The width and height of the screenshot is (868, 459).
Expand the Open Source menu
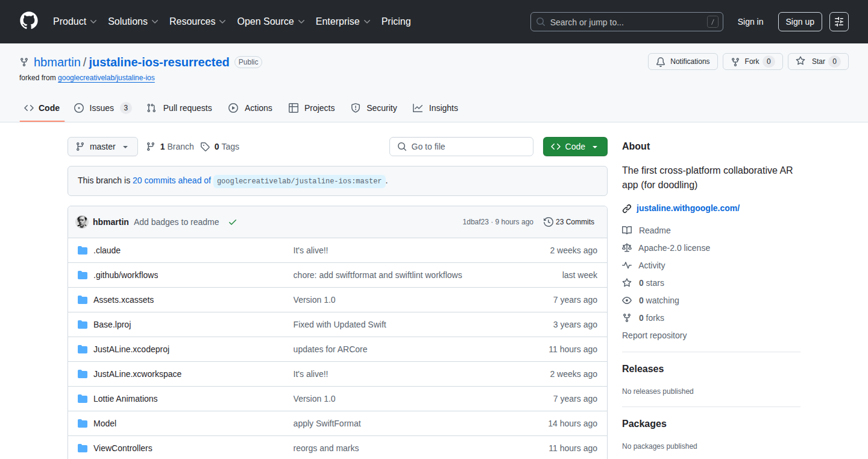tap(271, 22)
